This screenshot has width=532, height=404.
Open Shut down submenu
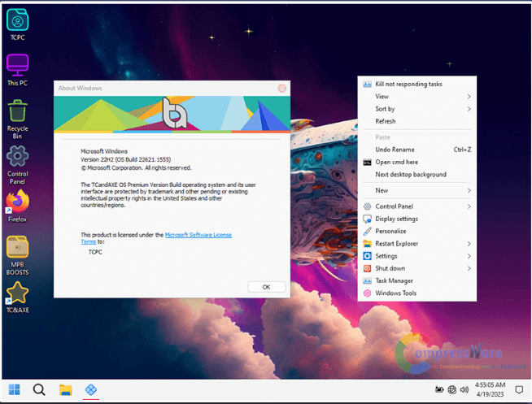pyautogui.click(x=416, y=268)
